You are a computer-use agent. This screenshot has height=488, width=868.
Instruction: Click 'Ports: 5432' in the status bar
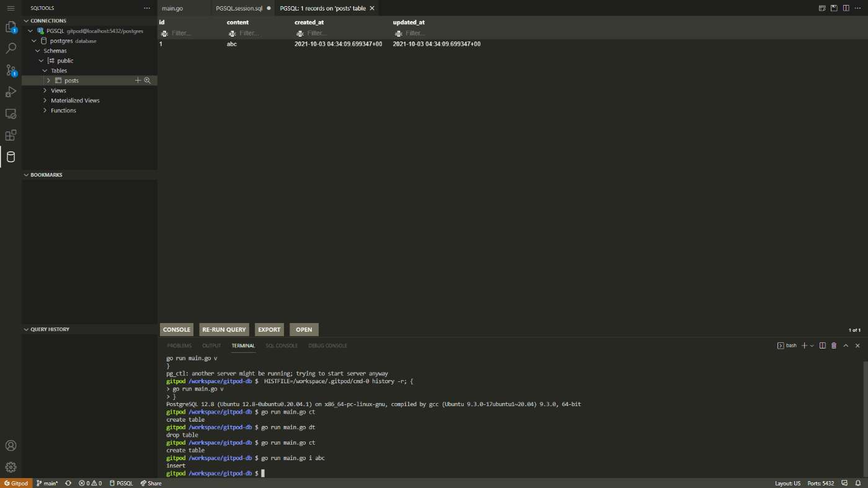[820, 483]
